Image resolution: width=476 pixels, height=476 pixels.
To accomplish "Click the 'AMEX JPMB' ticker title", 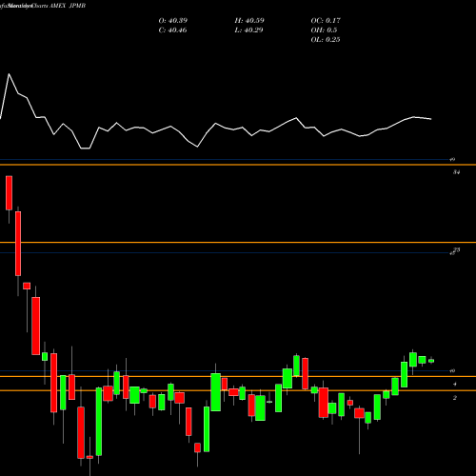I will [x=68, y=6].
